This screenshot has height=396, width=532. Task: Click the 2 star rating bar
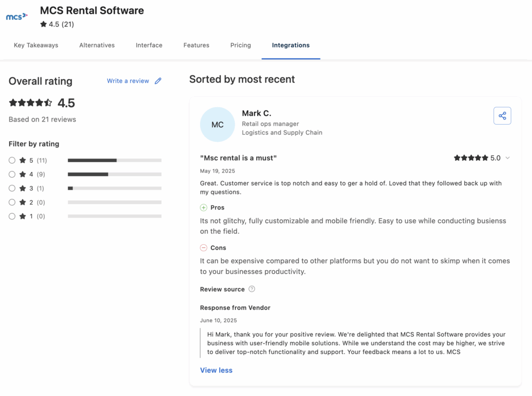[115, 202]
